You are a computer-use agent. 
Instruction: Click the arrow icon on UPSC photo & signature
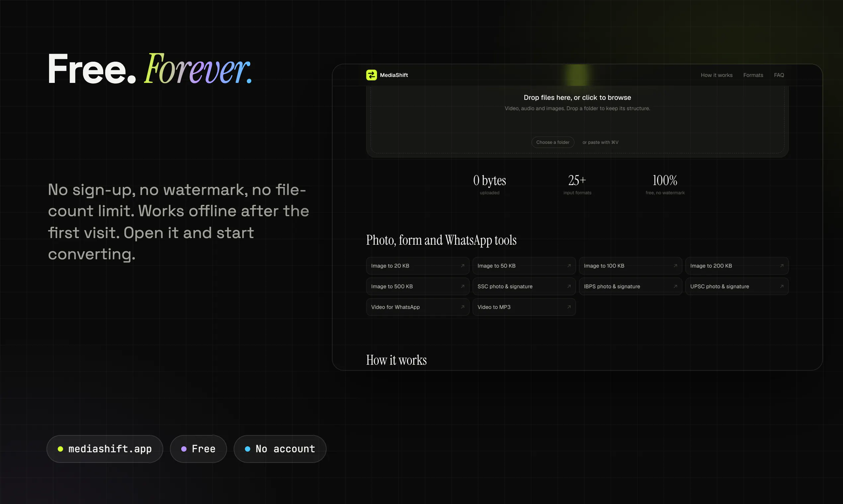[x=782, y=286]
